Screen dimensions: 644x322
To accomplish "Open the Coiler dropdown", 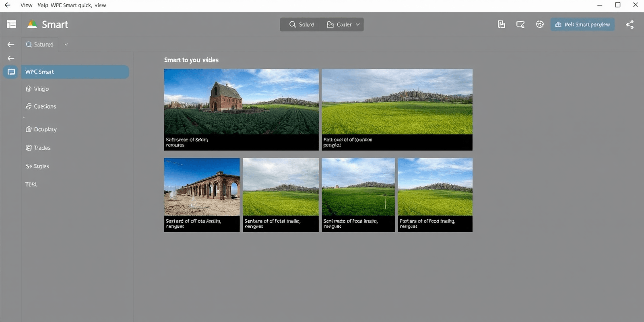I will click(343, 25).
